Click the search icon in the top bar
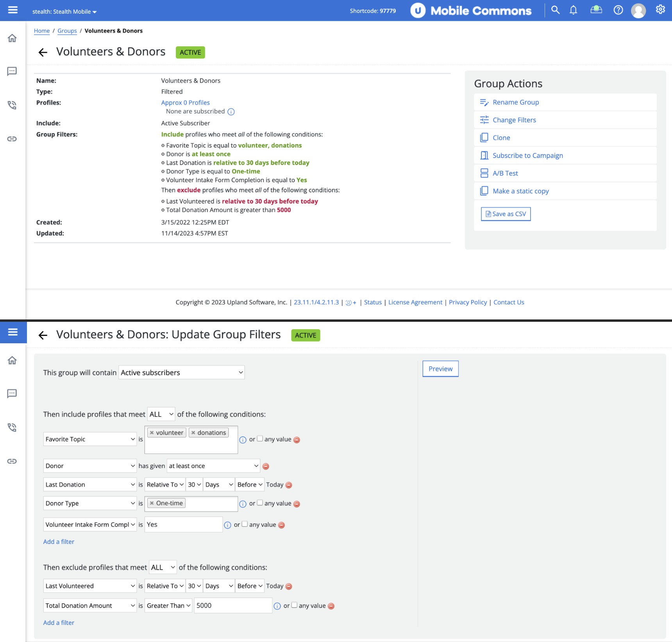 tap(555, 10)
